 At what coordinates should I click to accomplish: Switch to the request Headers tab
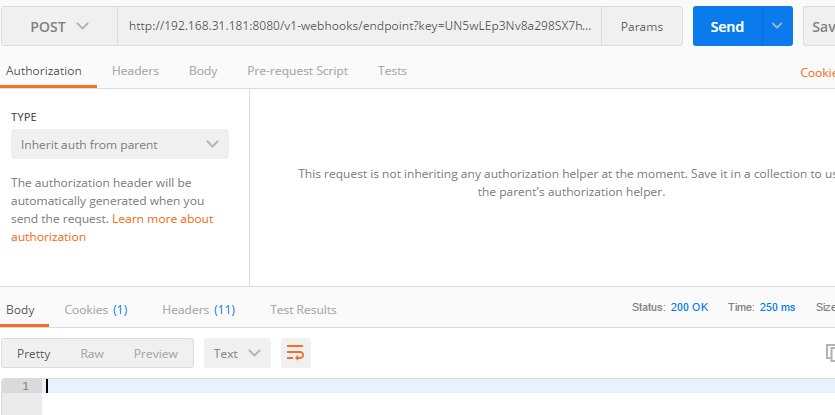click(x=135, y=71)
